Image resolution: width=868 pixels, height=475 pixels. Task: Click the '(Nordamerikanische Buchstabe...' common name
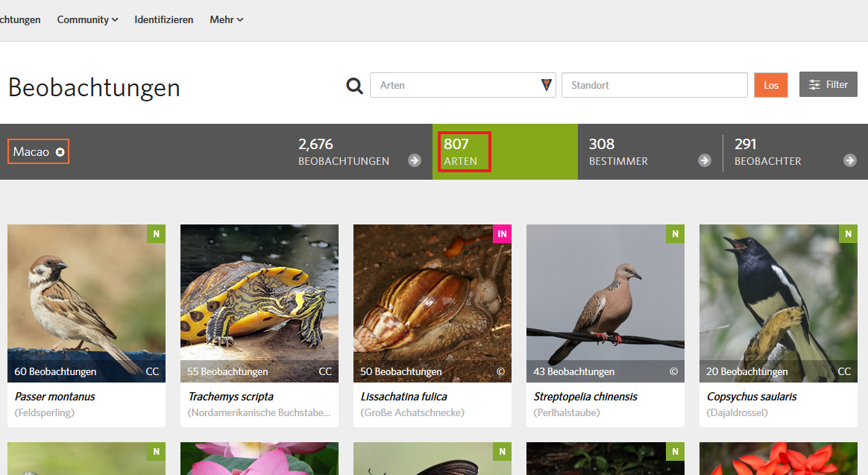(259, 412)
